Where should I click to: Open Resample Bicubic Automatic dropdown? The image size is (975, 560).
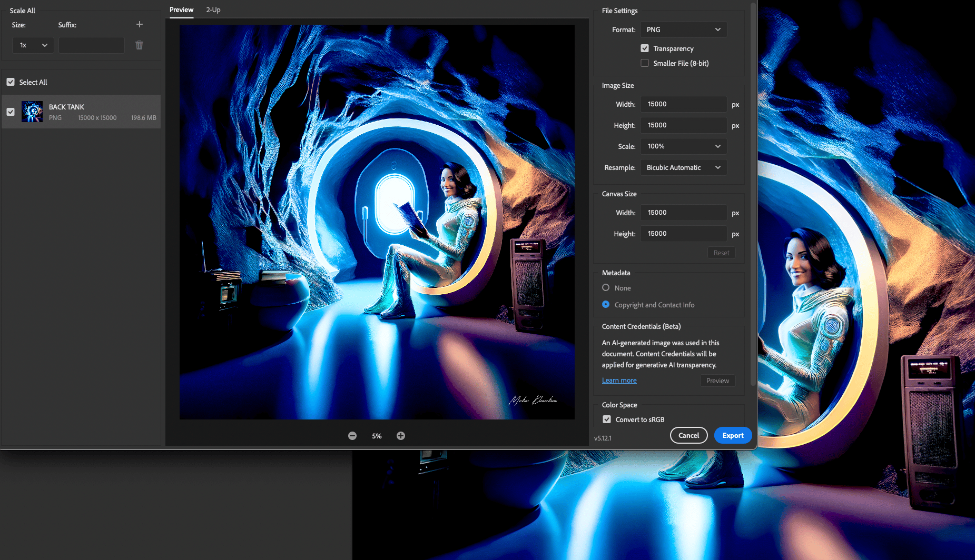pyautogui.click(x=683, y=167)
